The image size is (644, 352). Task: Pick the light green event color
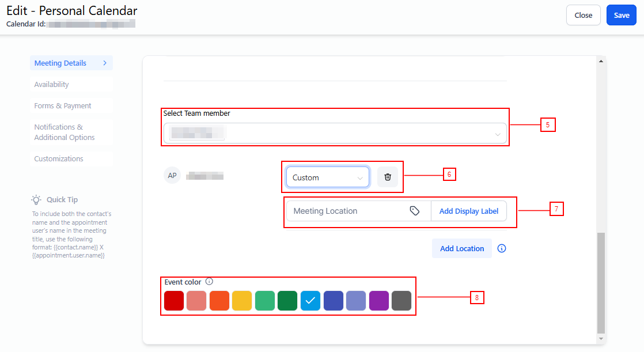click(x=265, y=301)
